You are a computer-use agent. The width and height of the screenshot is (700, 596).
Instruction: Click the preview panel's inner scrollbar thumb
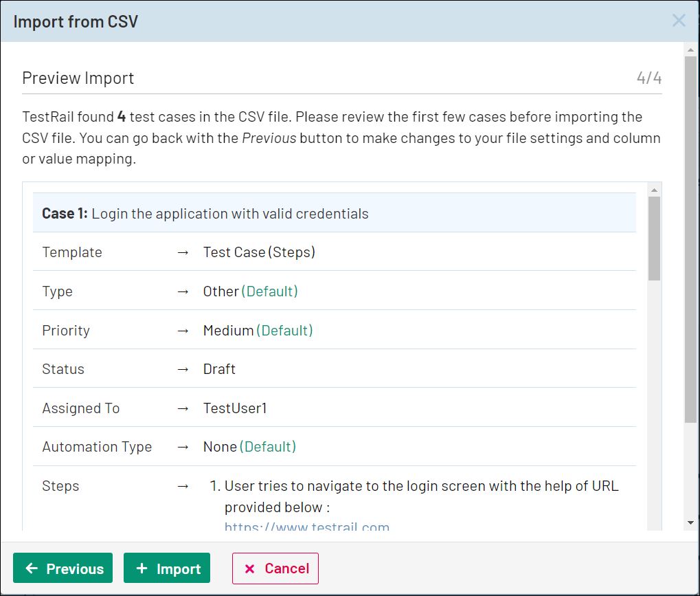[654, 238]
